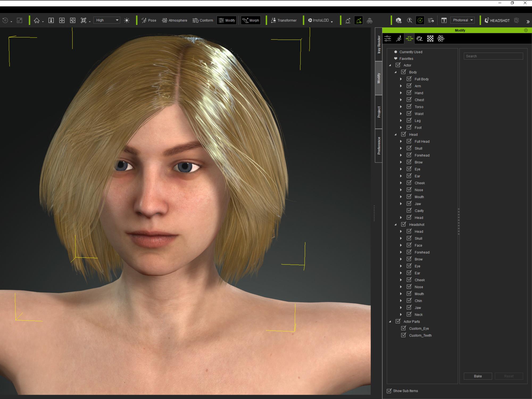Screen dimensions: 532x399
Task: Click the icon right of the Headshot button
Action: [516, 20]
